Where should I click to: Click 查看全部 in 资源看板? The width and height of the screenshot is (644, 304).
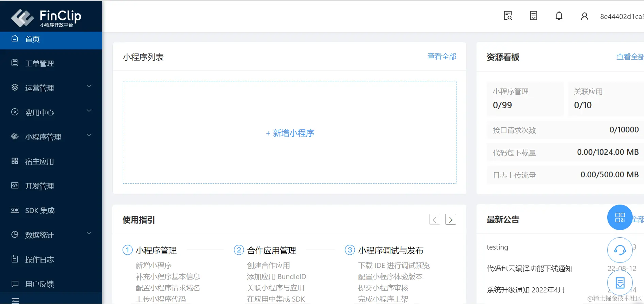[630, 57]
